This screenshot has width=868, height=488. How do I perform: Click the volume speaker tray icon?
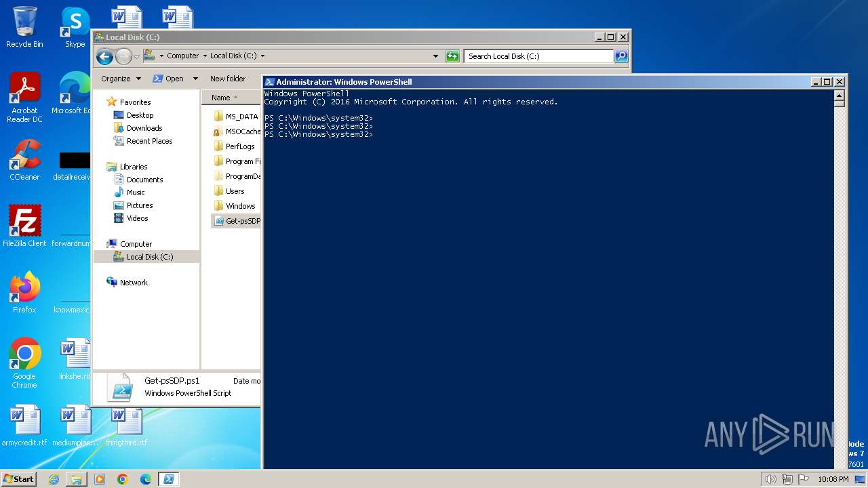tap(770, 479)
